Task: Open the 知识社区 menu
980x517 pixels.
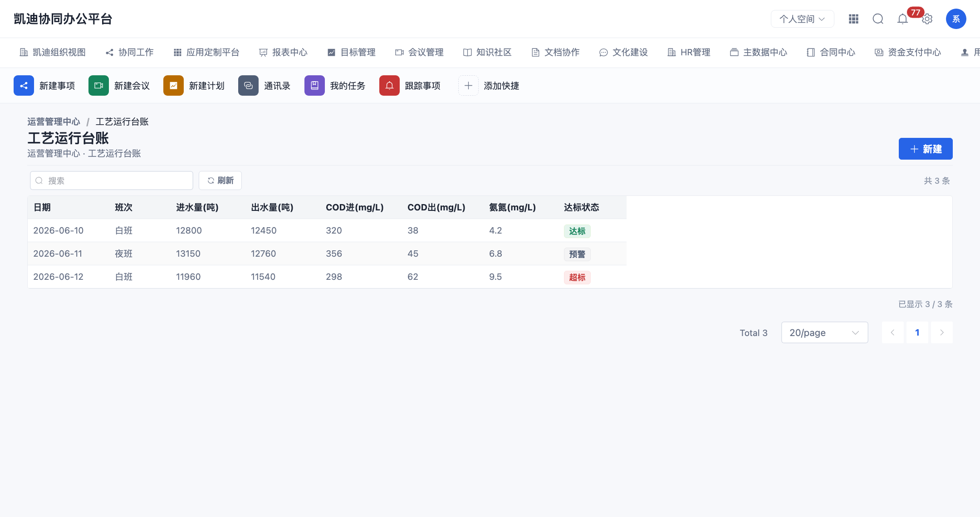Action: point(487,53)
